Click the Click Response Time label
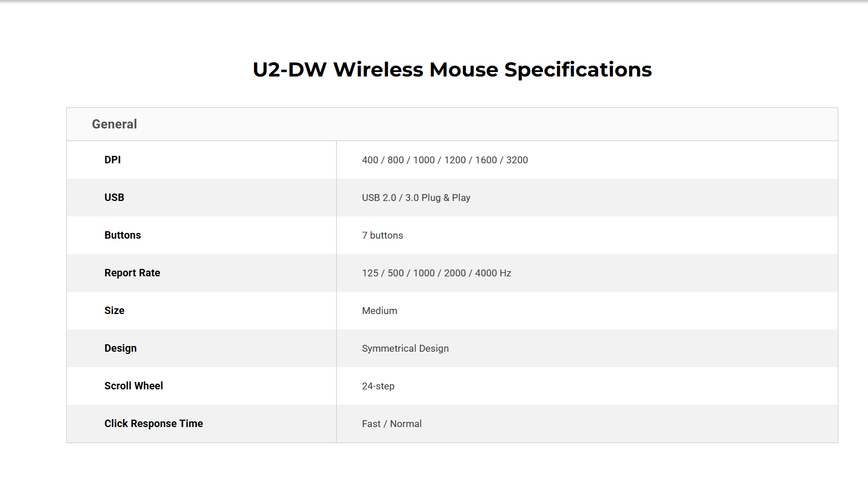 click(154, 424)
